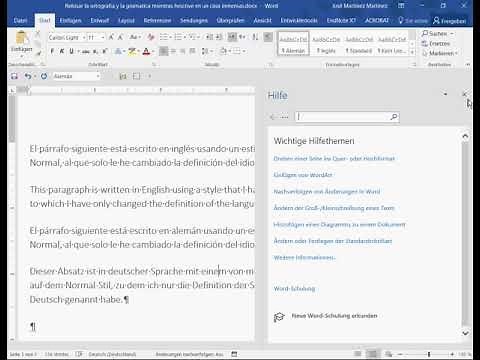The width and height of the screenshot is (480, 360).
Task: Open the Aa change case menu
Action: pos(134,37)
